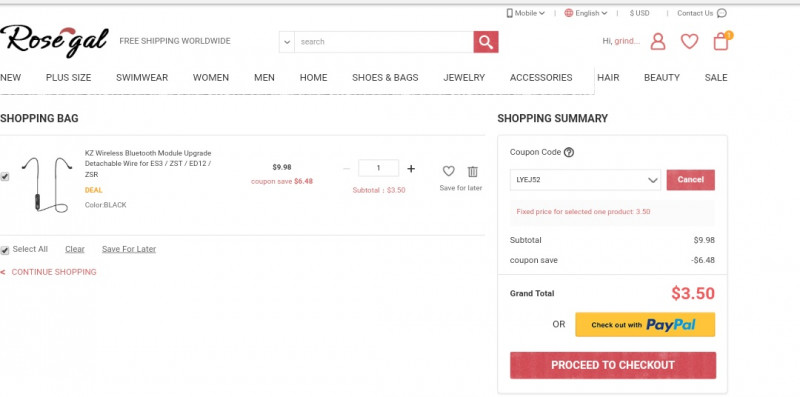The image size is (800, 397).
Task: Click the coupon Cancel button
Action: (x=690, y=180)
